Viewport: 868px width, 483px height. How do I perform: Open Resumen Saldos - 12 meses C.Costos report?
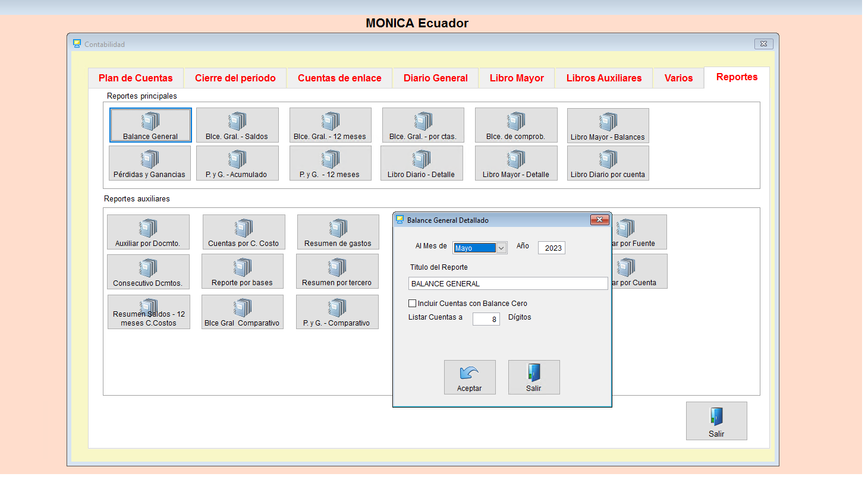click(149, 312)
